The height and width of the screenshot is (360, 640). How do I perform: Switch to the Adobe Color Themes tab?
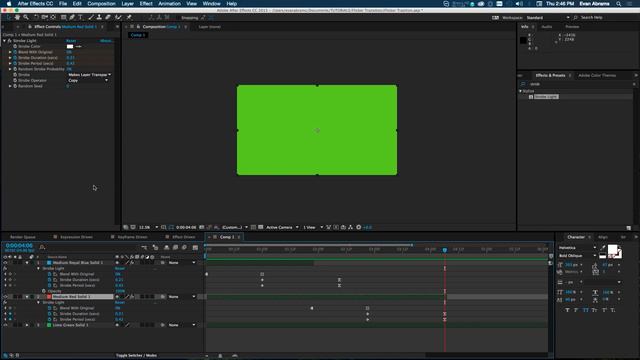(597, 76)
